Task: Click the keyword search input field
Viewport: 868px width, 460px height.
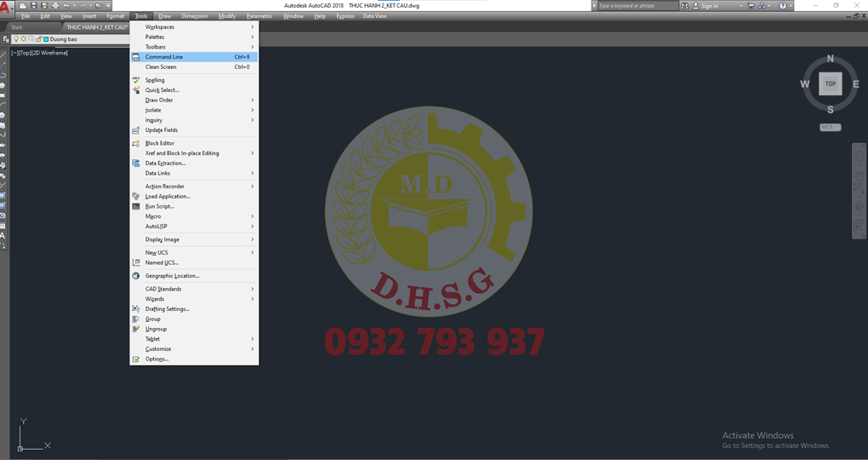Action: (637, 6)
